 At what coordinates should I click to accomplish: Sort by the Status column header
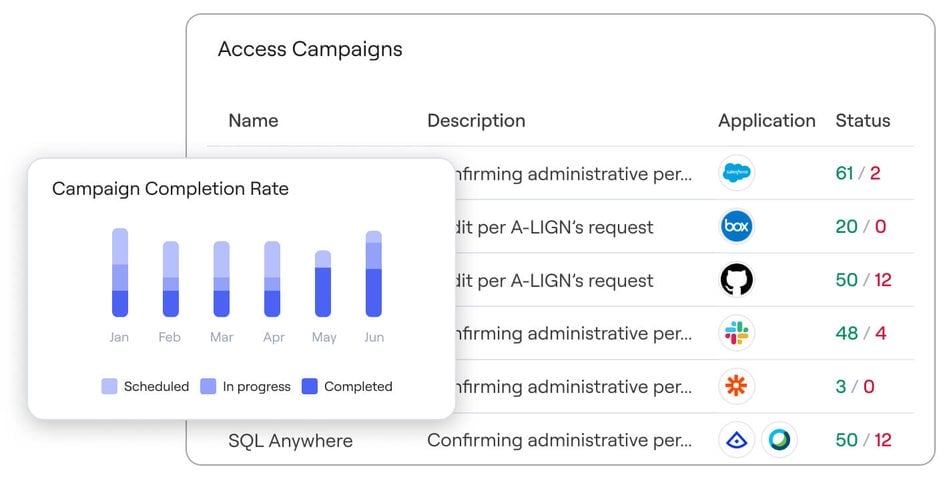[862, 120]
